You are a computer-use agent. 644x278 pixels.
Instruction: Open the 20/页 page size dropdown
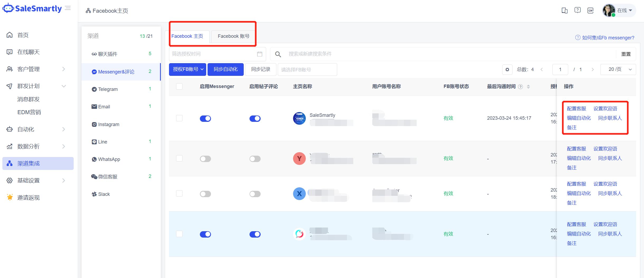(x=618, y=69)
